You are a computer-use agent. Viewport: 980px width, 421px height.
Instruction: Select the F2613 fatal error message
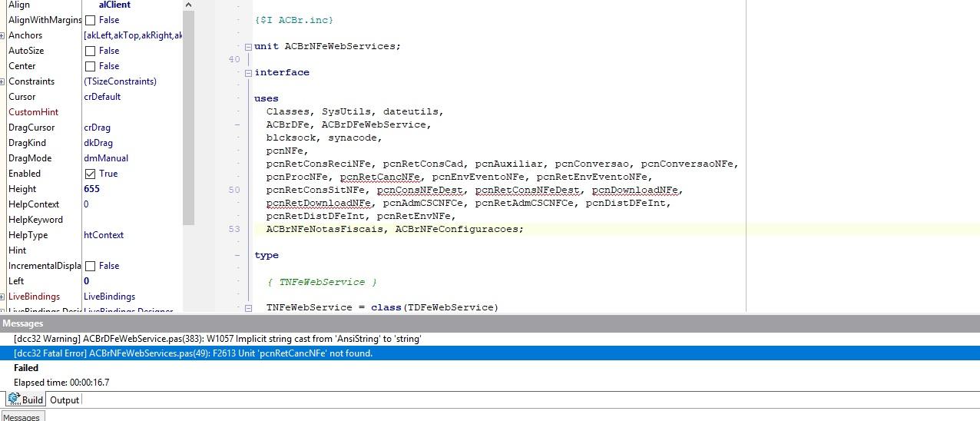490,353
